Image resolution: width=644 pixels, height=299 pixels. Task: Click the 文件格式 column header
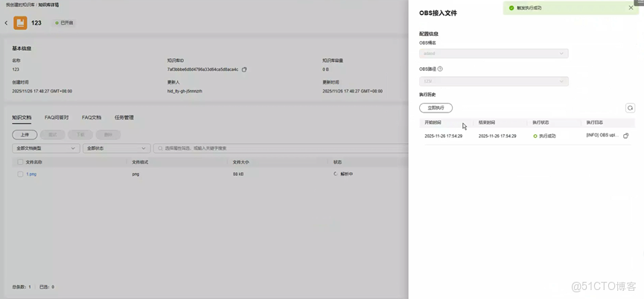click(140, 162)
